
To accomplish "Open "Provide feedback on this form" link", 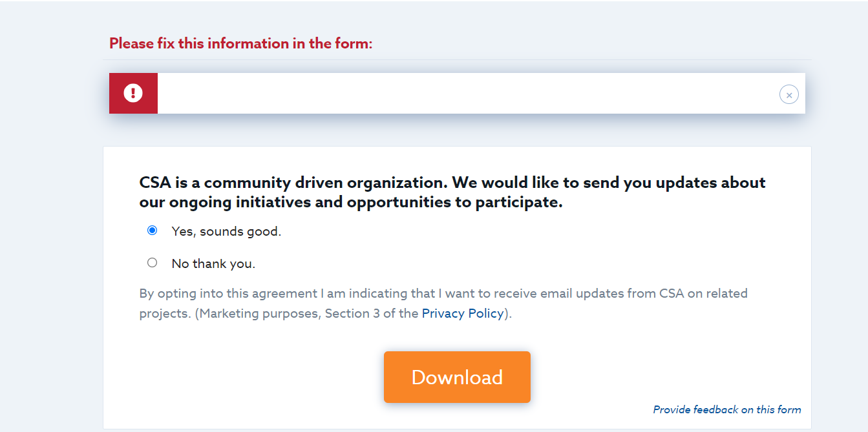I will pyautogui.click(x=727, y=409).
